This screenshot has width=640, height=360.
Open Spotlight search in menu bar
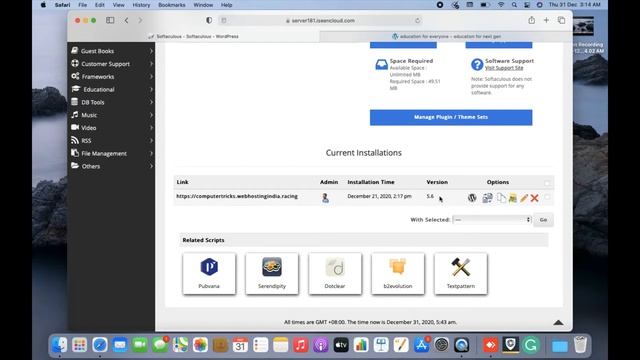(514, 5)
